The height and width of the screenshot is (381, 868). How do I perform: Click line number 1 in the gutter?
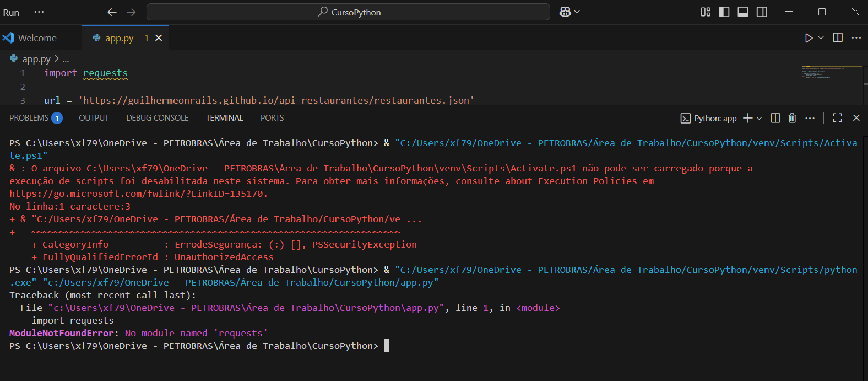pyautogui.click(x=23, y=73)
